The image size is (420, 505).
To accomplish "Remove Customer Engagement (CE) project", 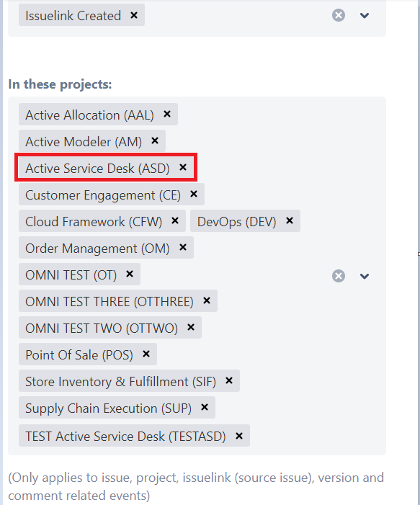I will pos(194,195).
